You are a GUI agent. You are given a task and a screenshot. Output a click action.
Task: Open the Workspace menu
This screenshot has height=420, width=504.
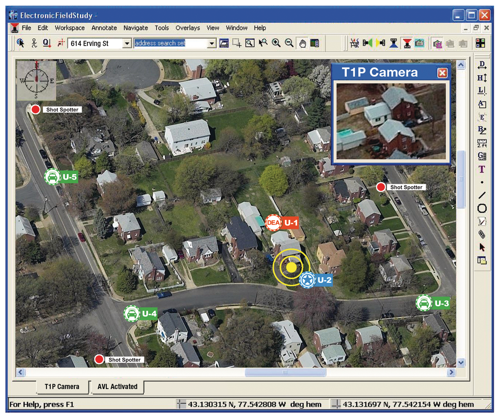[x=70, y=28]
